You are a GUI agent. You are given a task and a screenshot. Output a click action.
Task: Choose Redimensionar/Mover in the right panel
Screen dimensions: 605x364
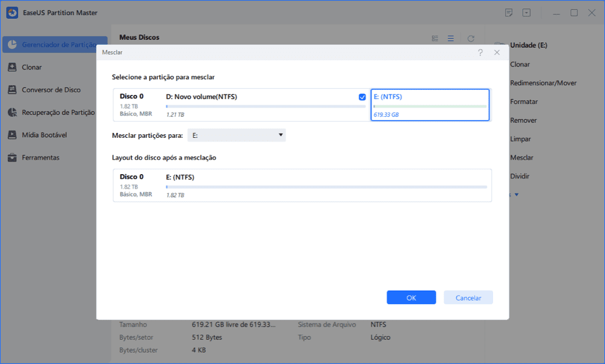[543, 83]
